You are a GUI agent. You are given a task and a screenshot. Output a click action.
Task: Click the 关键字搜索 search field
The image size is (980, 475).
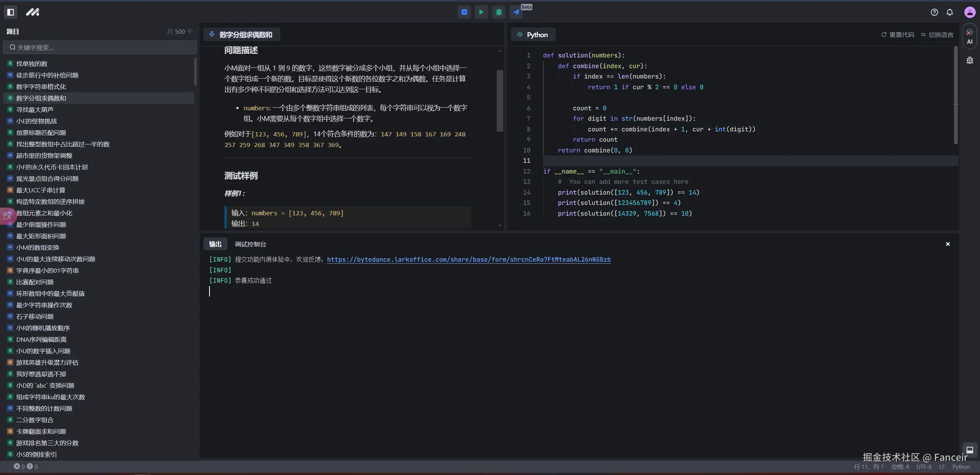click(100, 47)
